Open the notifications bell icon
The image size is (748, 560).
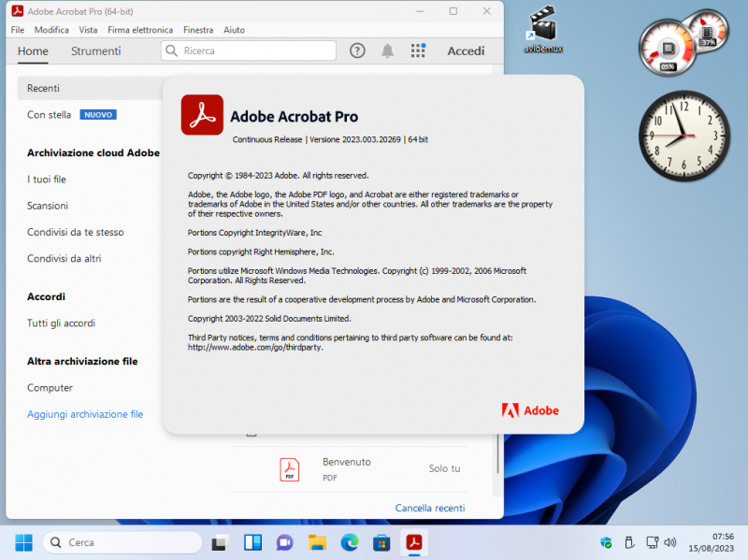[x=387, y=50]
